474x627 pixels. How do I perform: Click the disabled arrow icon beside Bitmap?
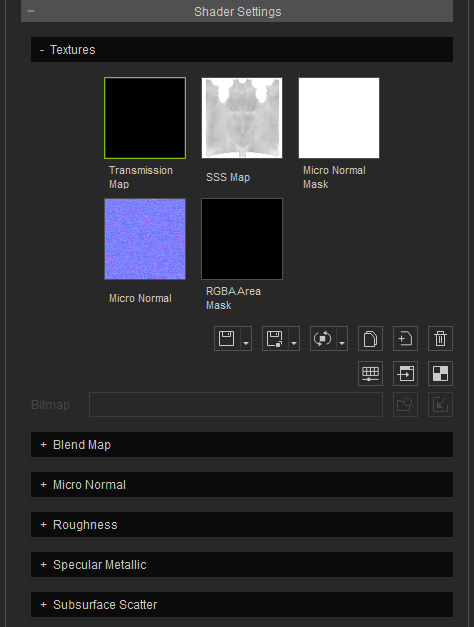point(440,405)
